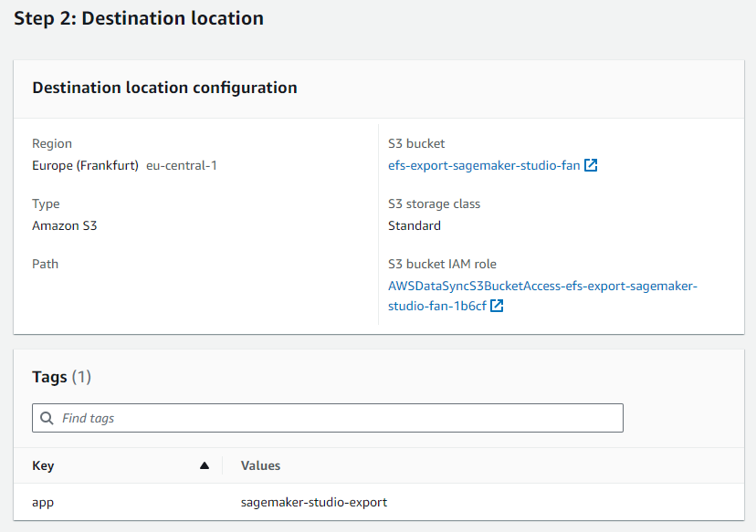Click the 'Step 2: Destination location' heading

coord(139,18)
